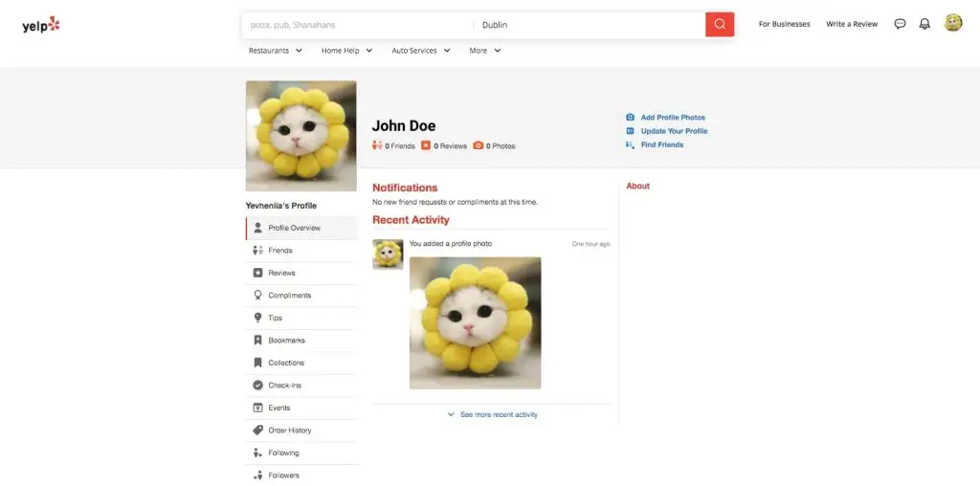This screenshot has height=486, width=980.
Task: Click the Yelp logo
Action: [40, 24]
